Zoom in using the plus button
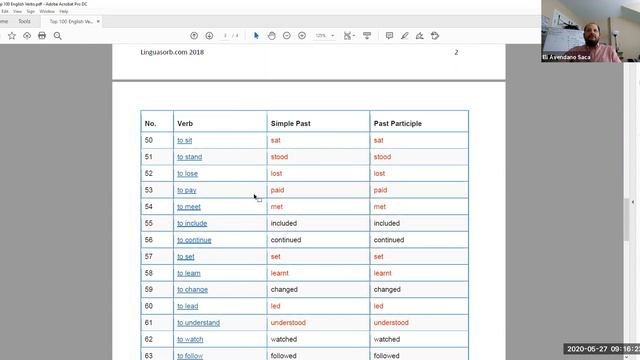The image size is (640, 360). pos(302,36)
